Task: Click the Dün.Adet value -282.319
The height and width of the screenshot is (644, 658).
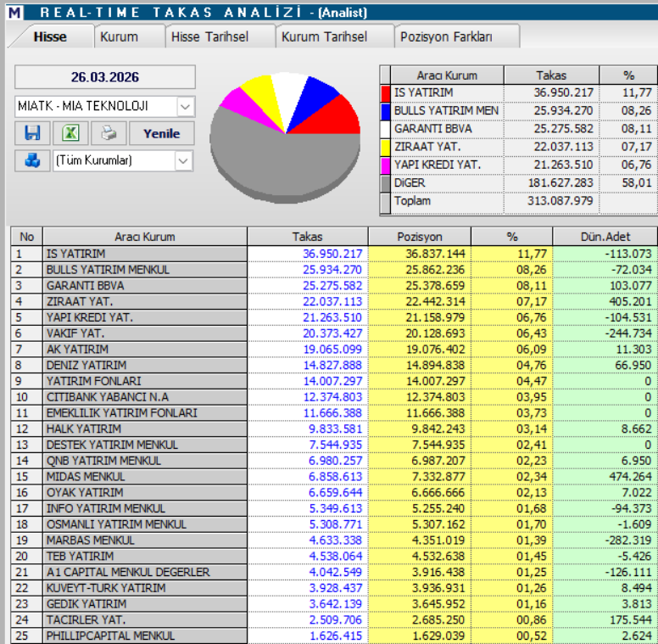Action: [628, 540]
